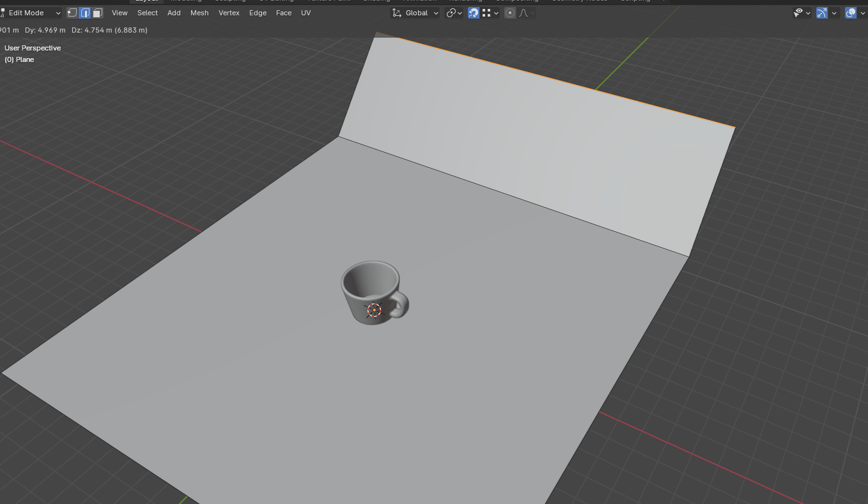
Task: Open the Edge menu
Action: (x=258, y=13)
